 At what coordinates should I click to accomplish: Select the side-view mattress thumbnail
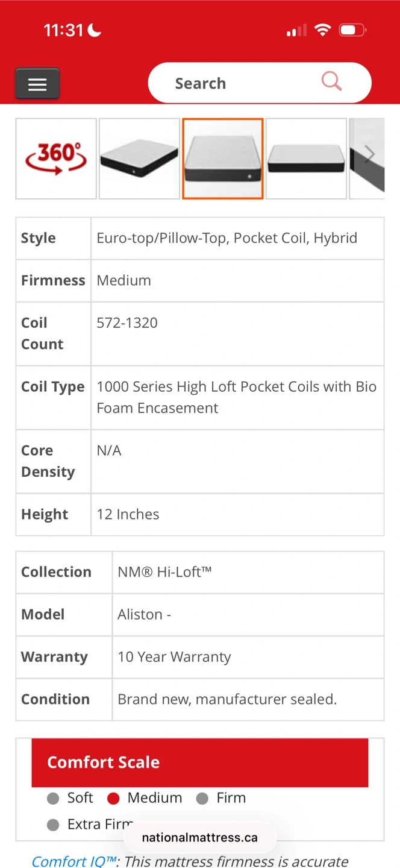306,159
